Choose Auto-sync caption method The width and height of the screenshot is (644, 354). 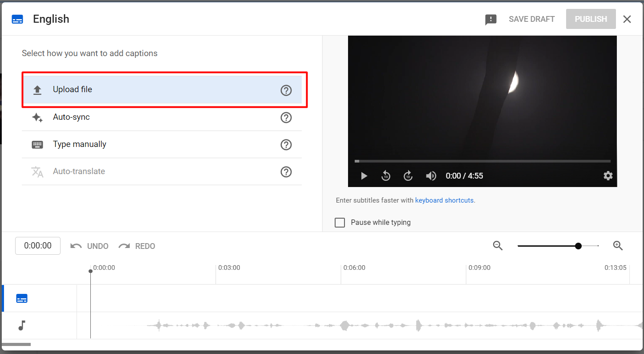point(162,117)
